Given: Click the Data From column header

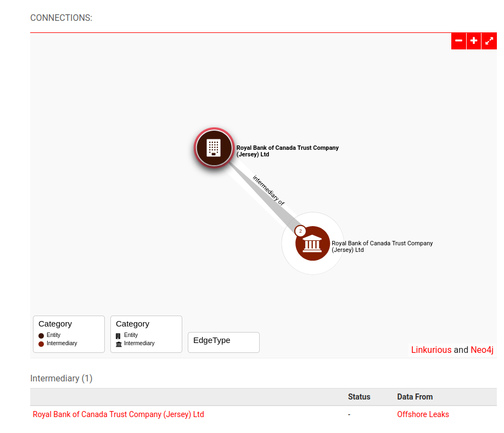Looking at the screenshot, I should tap(415, 397).
